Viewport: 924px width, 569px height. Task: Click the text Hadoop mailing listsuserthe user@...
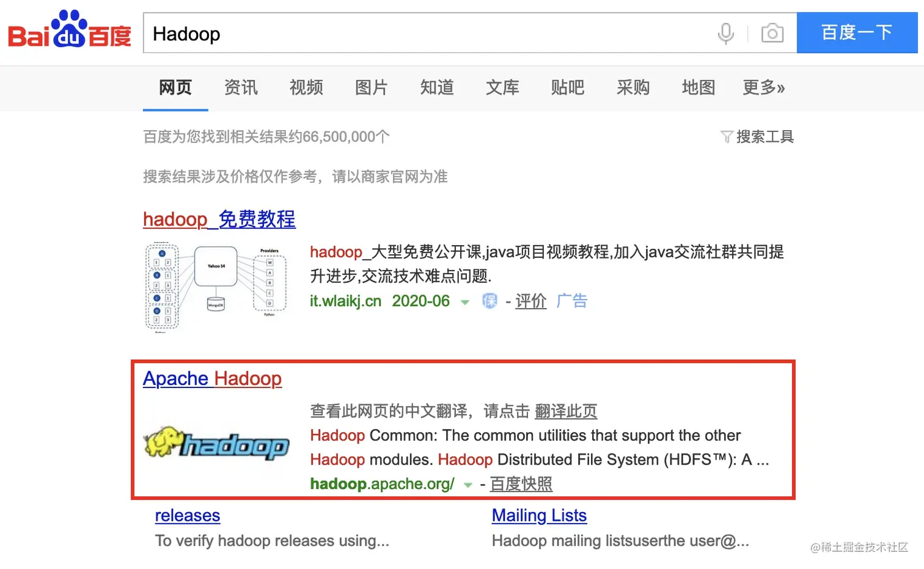[x=620, y=541]
